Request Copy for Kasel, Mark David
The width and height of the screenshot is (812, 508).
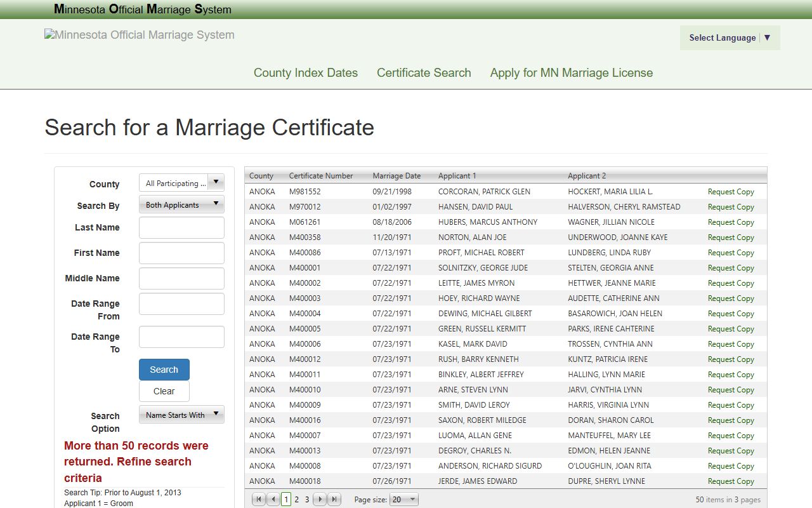731,344
